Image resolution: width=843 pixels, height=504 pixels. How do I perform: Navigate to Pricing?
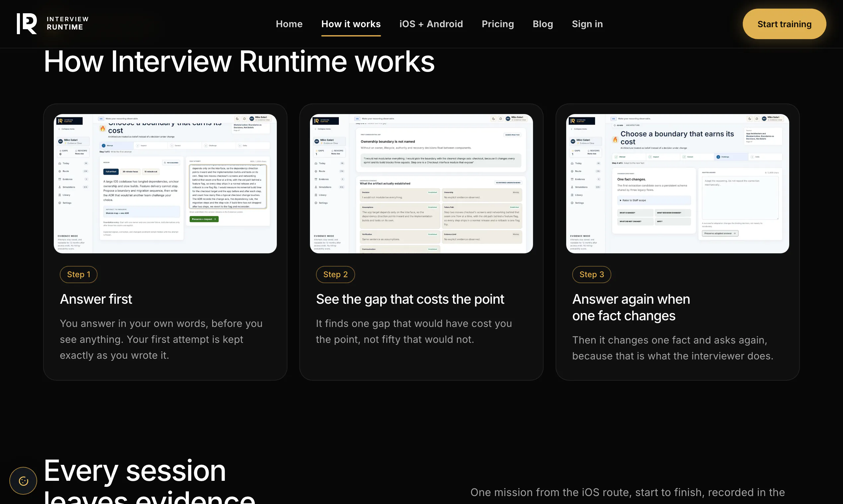(498, 24)
